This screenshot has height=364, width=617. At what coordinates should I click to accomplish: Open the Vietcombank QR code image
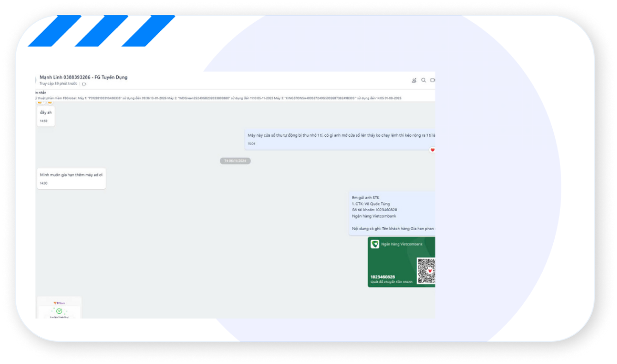(426, 271)
